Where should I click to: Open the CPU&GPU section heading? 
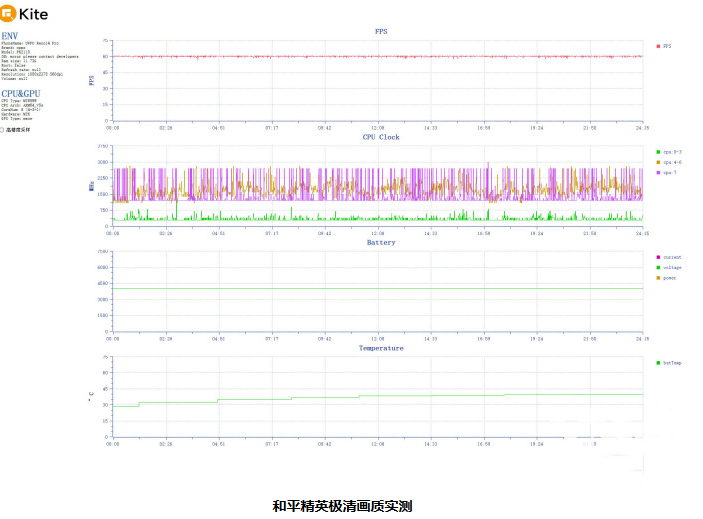click(x=21, y=94)
